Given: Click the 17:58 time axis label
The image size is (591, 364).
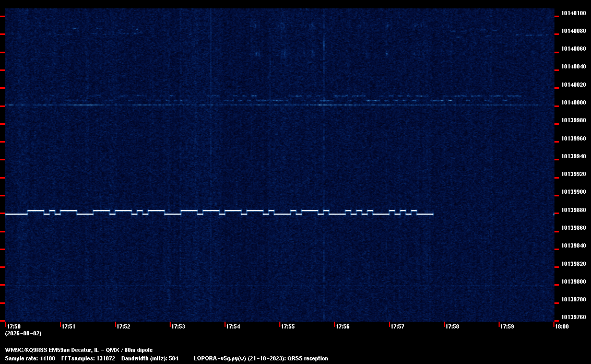Looking at the screenshot, I should pyautogui.click(x=452, y=326).
